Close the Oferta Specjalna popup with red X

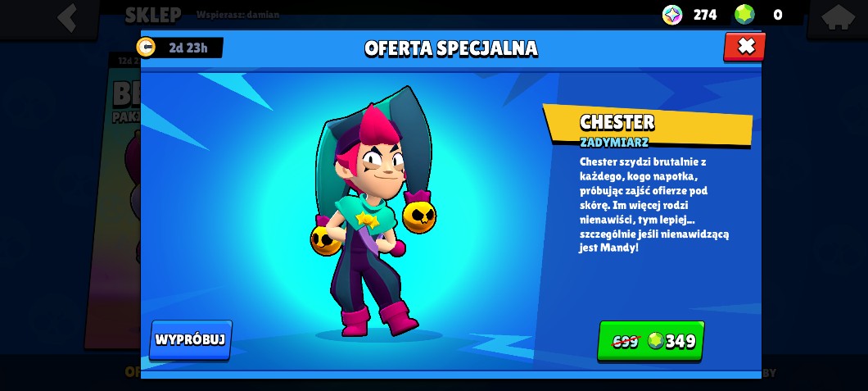745,47
